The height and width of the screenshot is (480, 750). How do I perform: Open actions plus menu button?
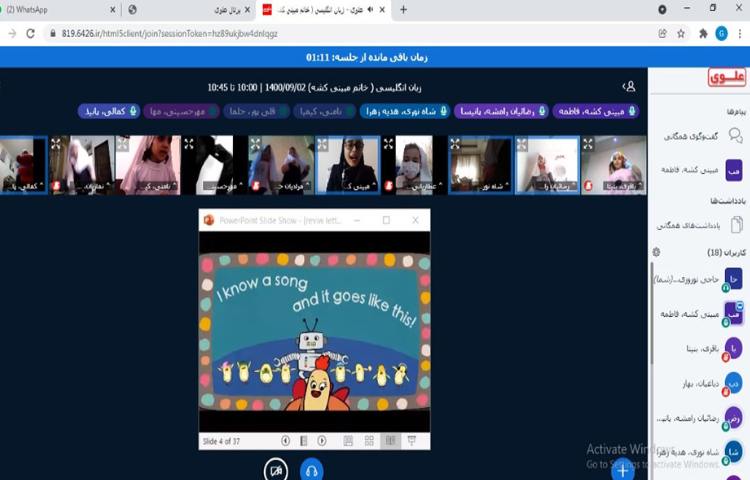click(622, 470)
